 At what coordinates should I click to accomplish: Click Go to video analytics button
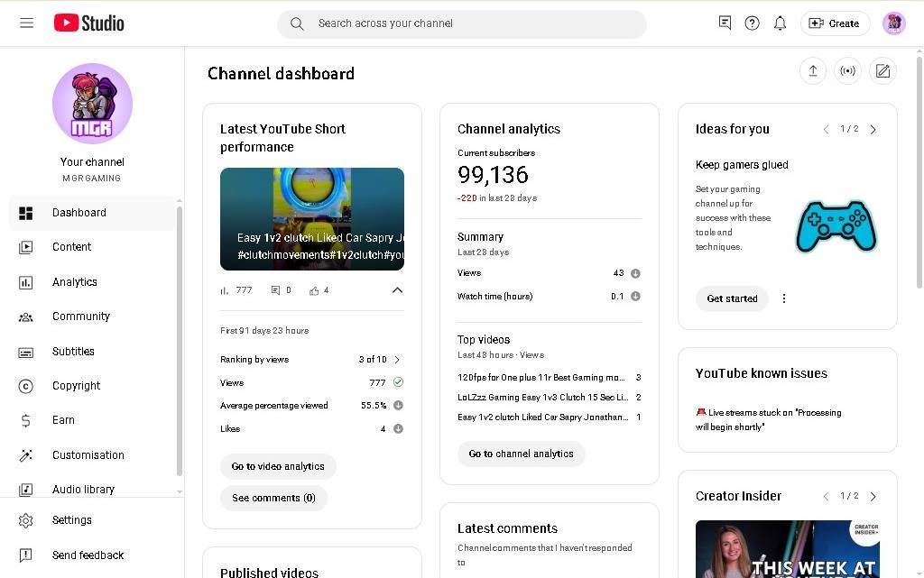click(278, 466)
